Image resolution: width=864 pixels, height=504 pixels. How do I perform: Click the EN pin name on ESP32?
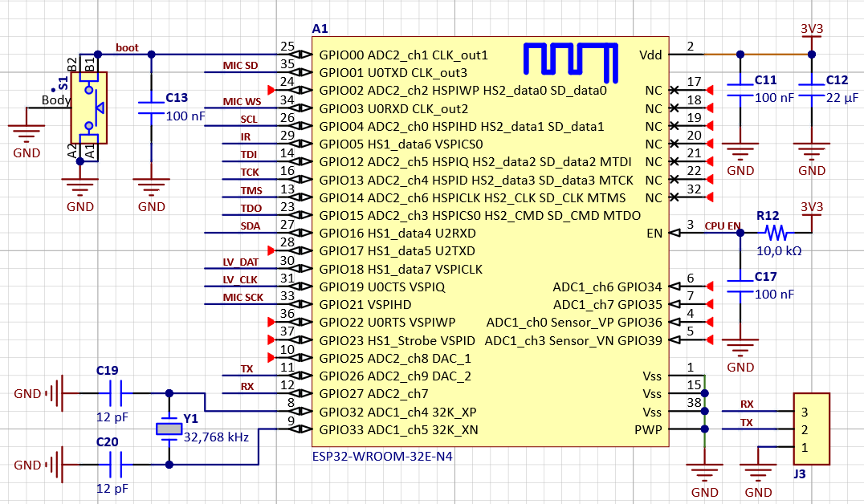click(654, 234)
